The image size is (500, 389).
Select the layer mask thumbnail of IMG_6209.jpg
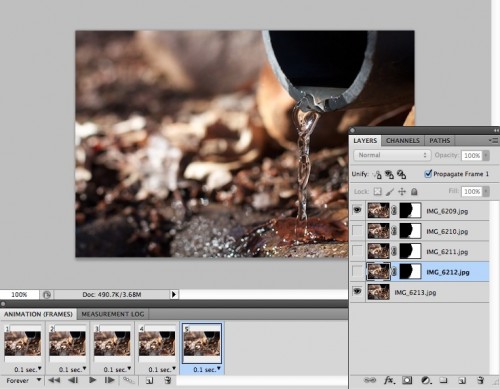(410, 211)
